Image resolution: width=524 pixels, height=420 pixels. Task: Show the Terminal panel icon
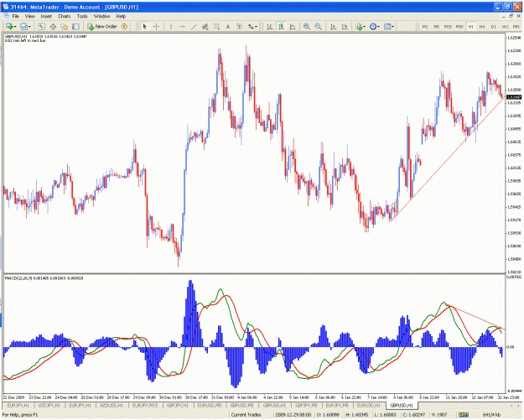pos(75,26)
